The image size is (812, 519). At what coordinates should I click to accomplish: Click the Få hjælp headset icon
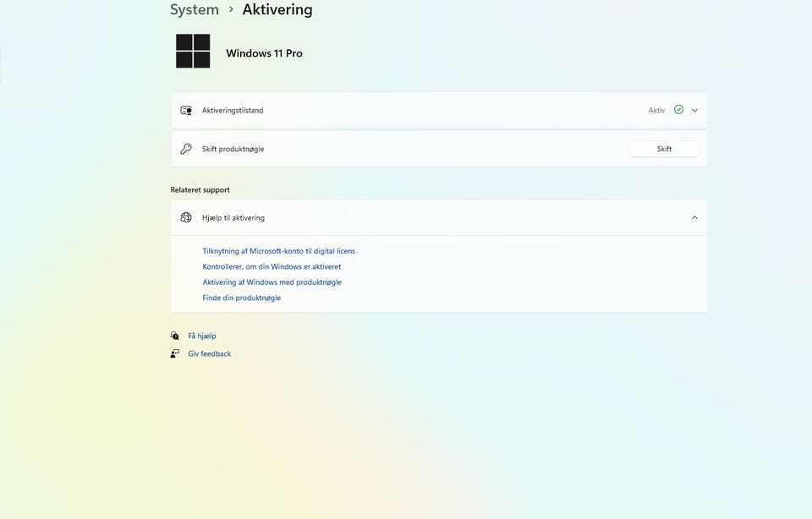click(x=175, y=336)
